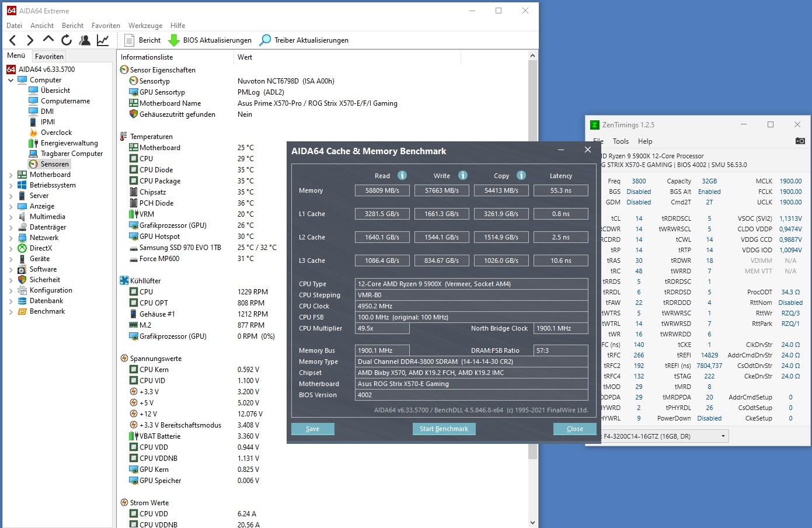Image resolution: width=812 pixels, height=528 pixels.
Task: Switch to the Favoriten tab
Action: click(x=49, y=56)
